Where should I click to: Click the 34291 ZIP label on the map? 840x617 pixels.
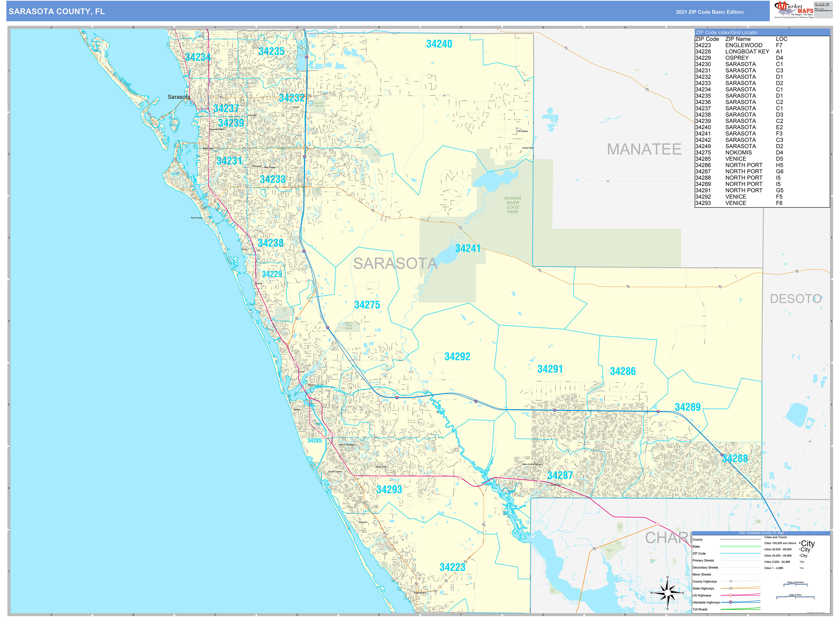550,369
